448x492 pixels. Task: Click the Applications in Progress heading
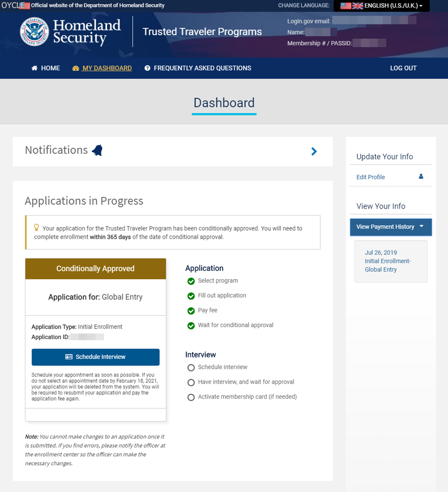[x=84, y=201]
